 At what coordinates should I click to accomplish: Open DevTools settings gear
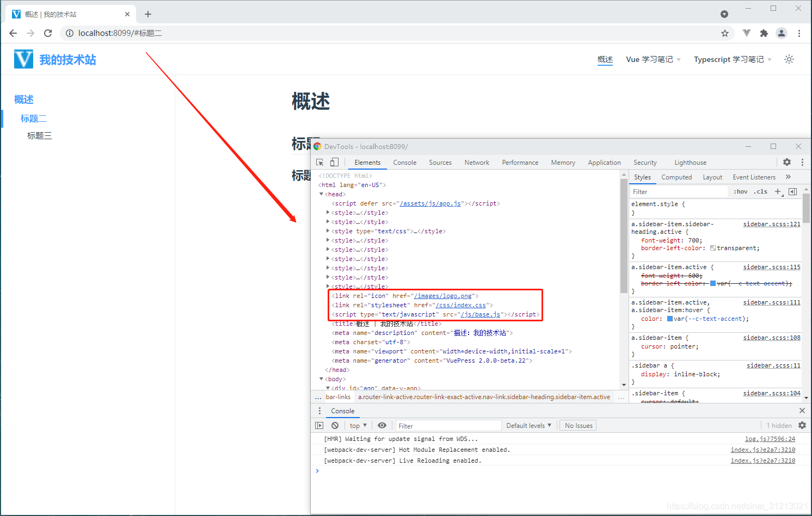point(786,162)
